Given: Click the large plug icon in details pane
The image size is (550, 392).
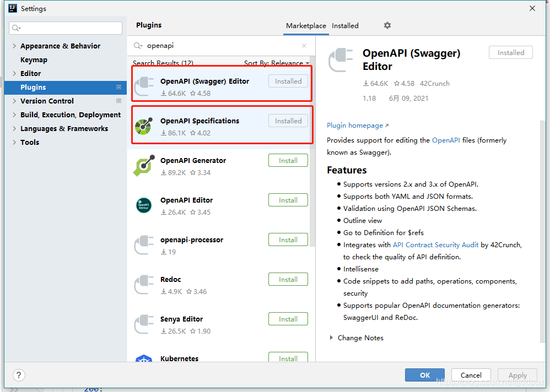Looking at the screenshot, I should click(x=341, y=60).
